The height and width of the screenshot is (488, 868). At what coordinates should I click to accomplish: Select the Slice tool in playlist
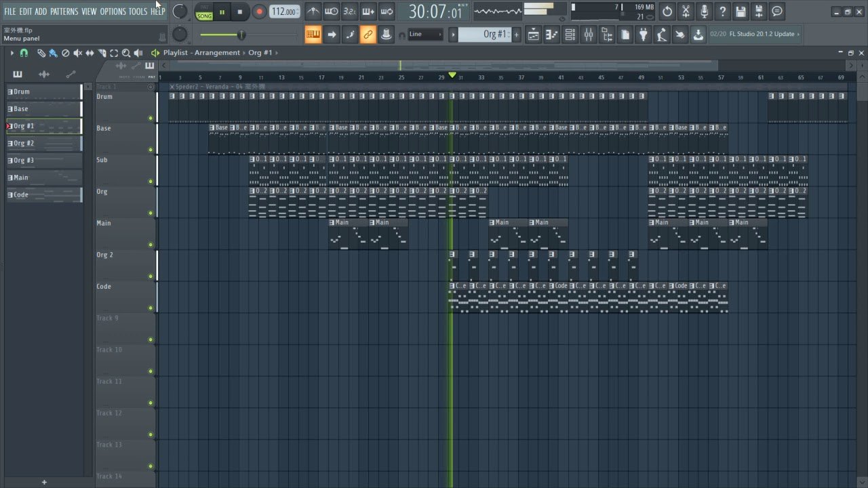click(x=102, y=53)
